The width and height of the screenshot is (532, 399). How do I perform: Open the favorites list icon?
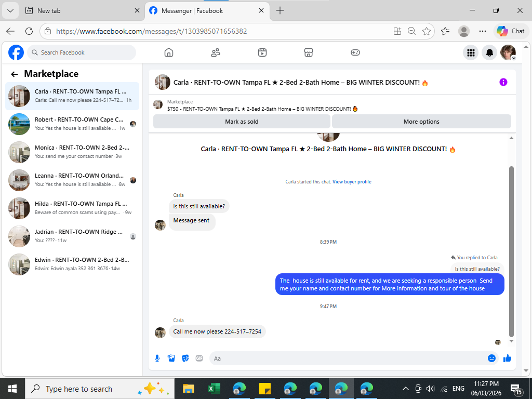pyautogui.click(x=445, y=31)
